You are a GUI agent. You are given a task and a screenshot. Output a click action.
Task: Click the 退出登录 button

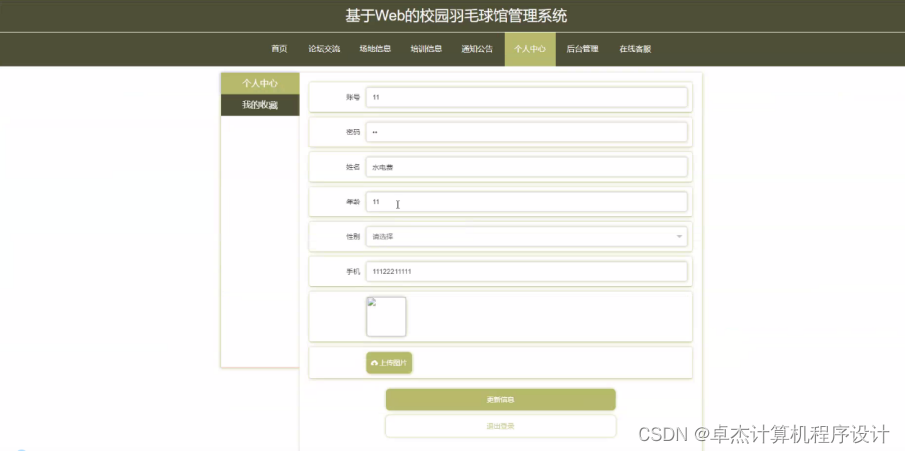tap(500, 426)
